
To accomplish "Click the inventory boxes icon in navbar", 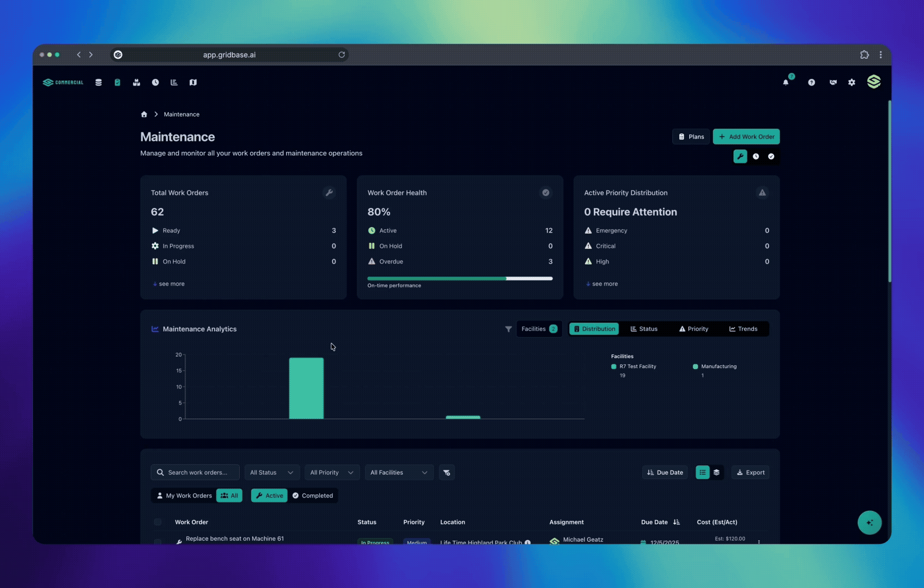I will tap(136, 82).
